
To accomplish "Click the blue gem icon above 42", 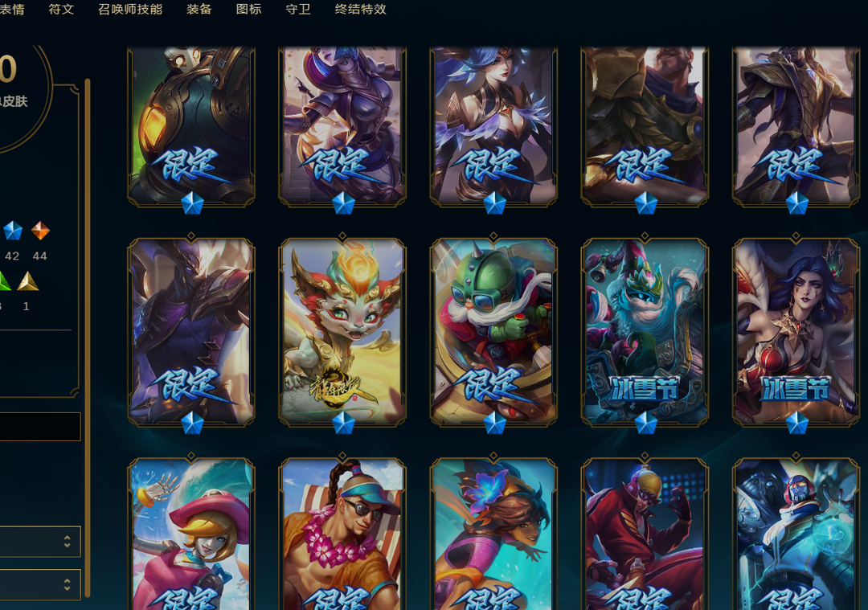I will tap(13, 231).
